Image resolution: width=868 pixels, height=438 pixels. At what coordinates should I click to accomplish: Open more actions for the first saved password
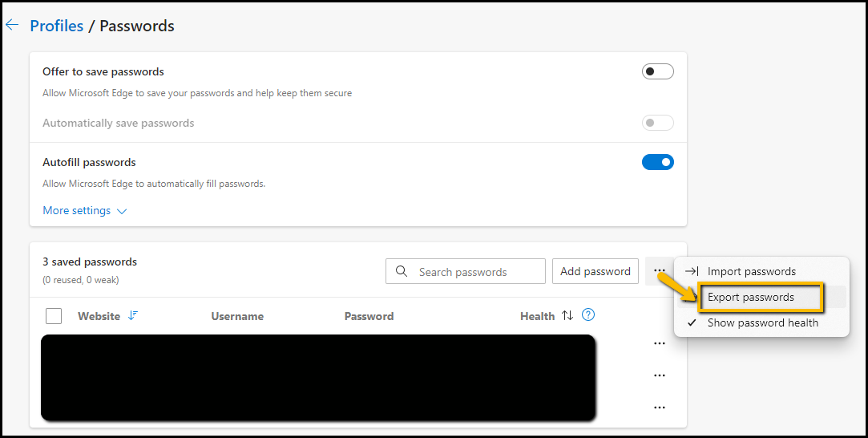coord(659,343)
